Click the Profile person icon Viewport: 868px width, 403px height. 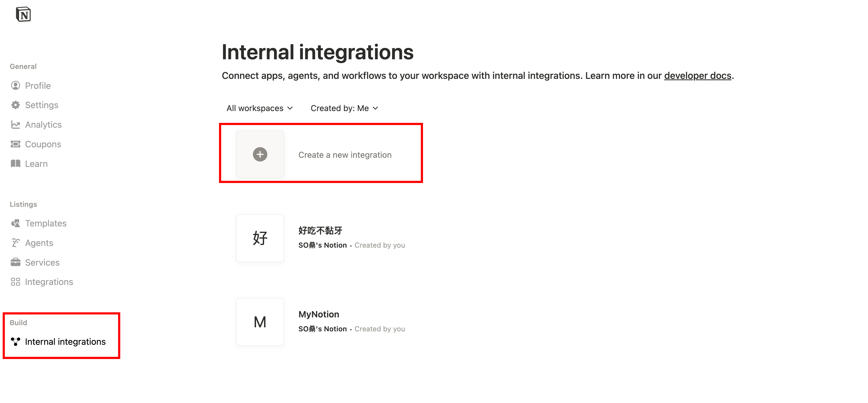[16, 86]
